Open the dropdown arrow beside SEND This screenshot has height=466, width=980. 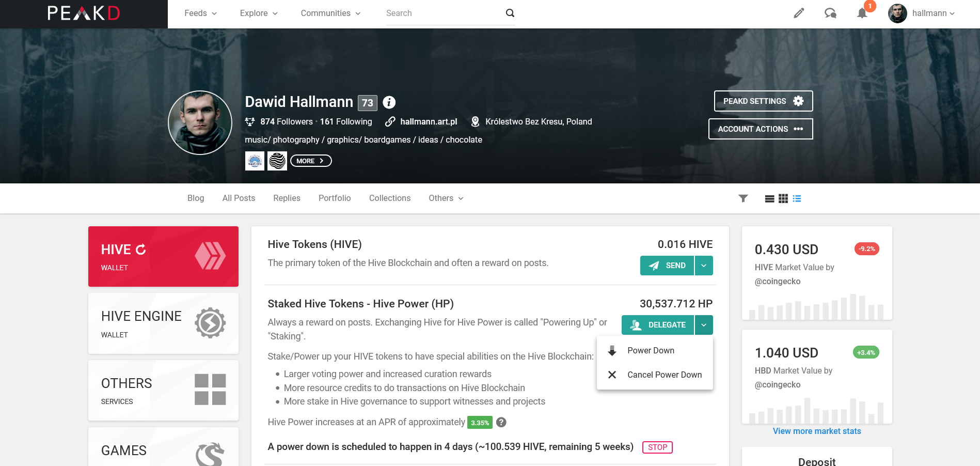coord(704,266)
